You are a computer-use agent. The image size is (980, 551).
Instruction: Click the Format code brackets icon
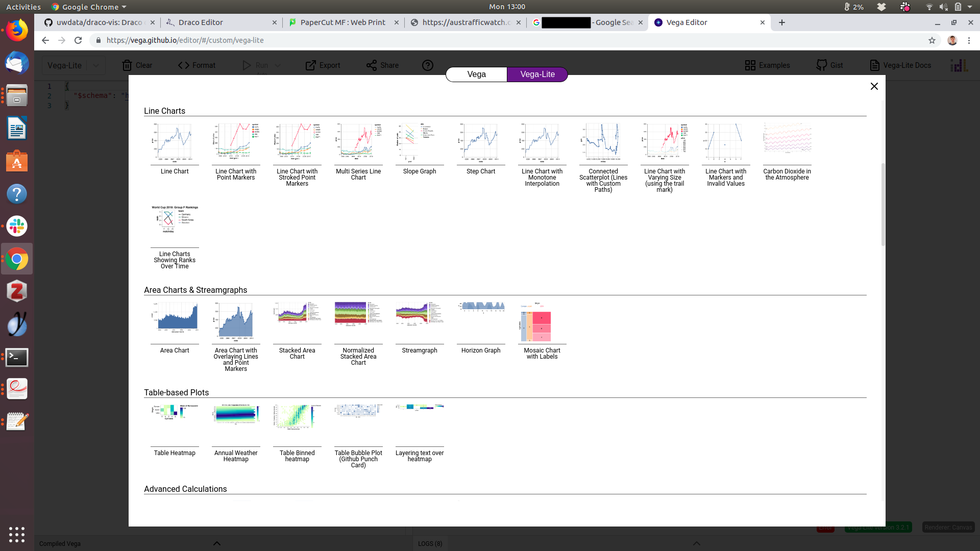coord(184,65)
